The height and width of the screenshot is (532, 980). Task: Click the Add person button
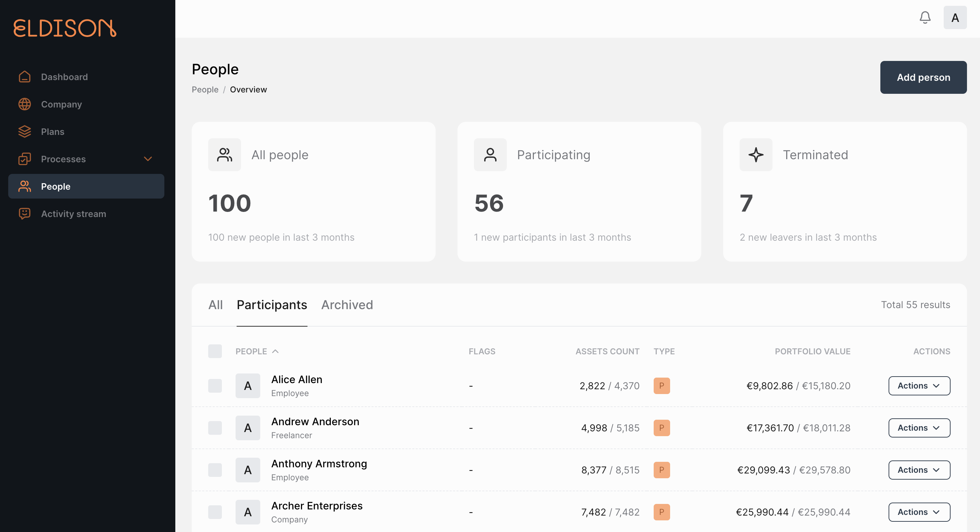pyautogui.click(x=923, y=77)
